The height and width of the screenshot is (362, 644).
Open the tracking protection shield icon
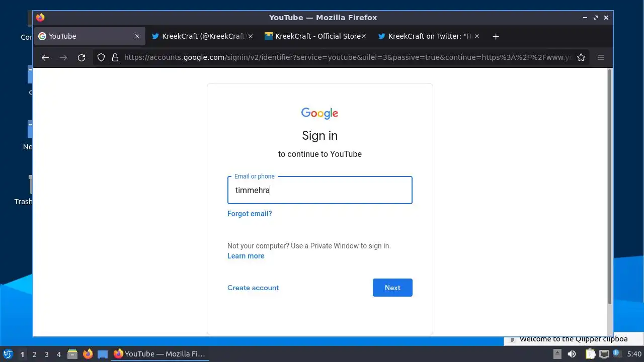[101, 57]
